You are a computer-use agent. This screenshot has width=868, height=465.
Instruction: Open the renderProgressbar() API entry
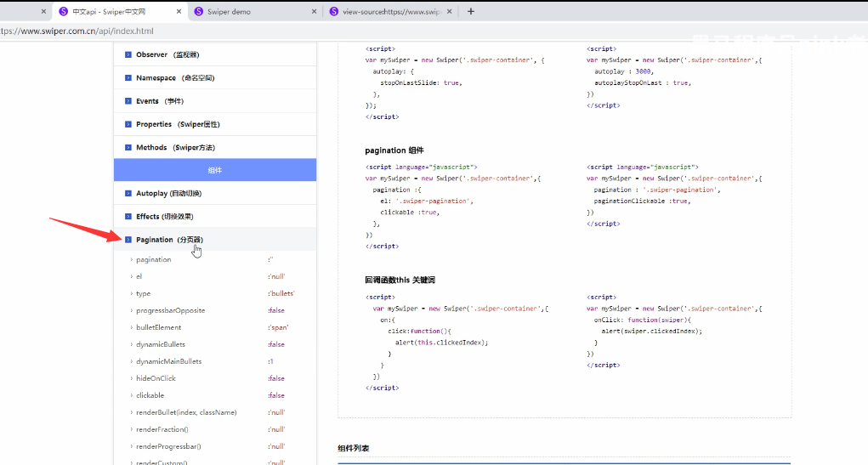pos(168,447)
